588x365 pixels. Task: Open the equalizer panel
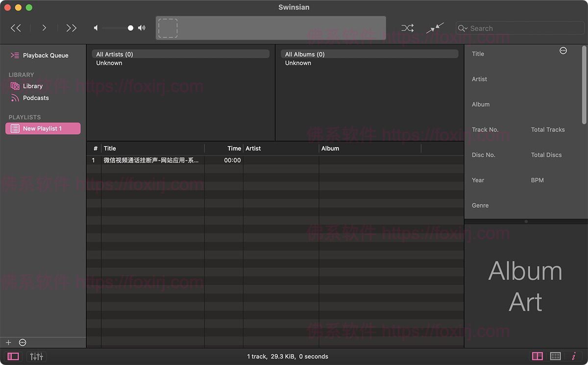point(36,356)
